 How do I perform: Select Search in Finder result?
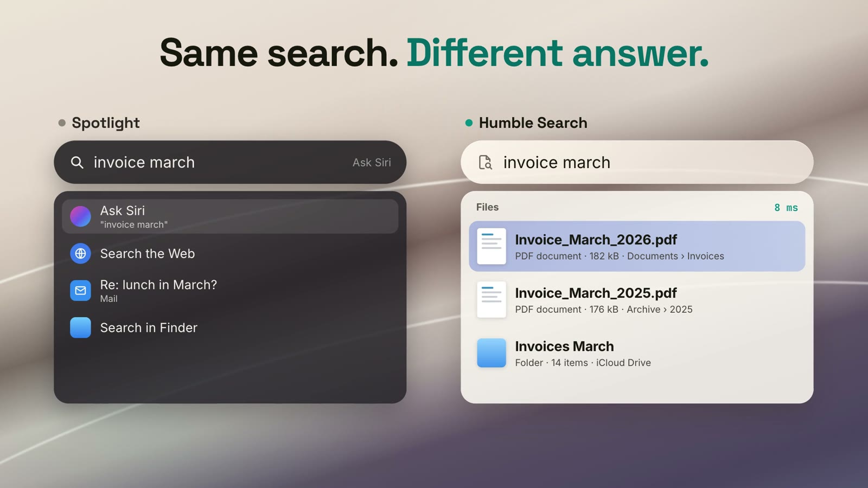click(230, 328)
